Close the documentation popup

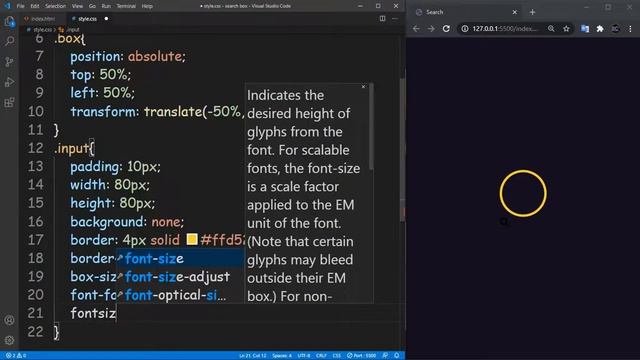pos(363,87)
